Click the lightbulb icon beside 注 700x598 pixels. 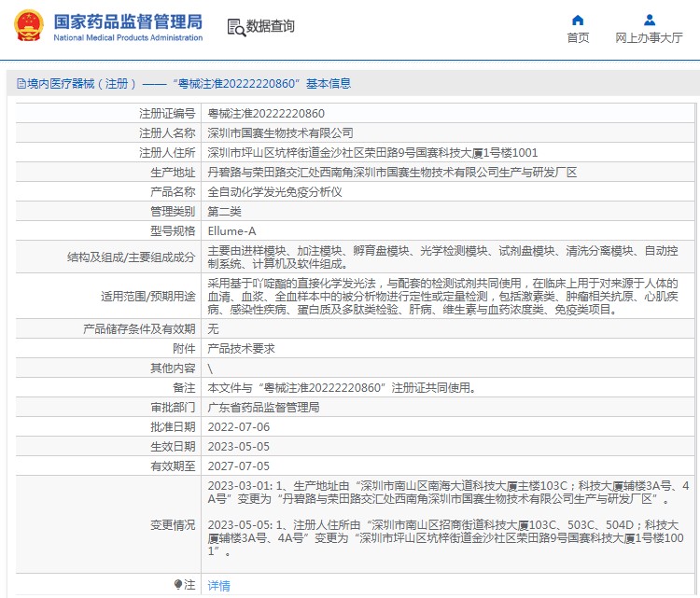click(178, 584)
